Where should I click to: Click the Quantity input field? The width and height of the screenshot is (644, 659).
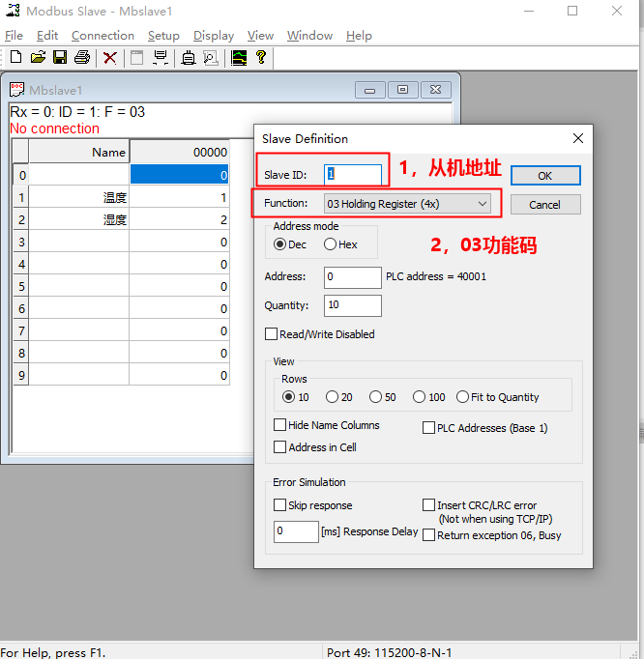coord(353,305)
